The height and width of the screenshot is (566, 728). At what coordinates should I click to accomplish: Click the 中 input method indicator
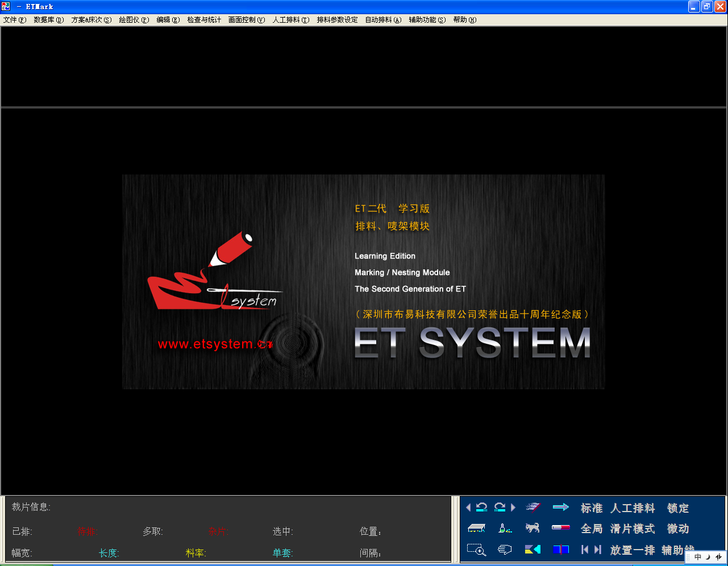click(698, 557)
